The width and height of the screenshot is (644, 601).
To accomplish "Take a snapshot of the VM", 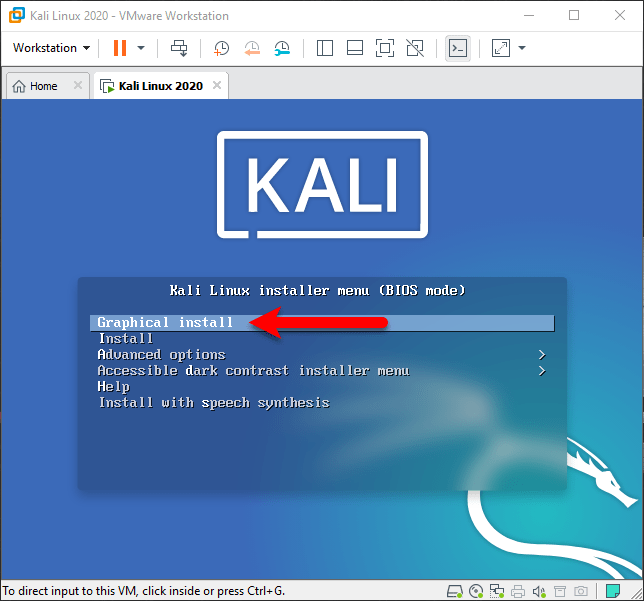I will [221, 48].
